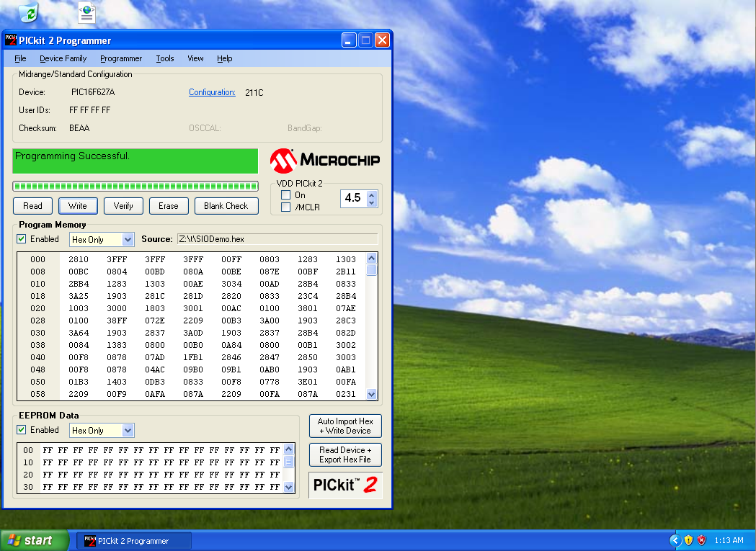Click the red security alert tray icon
The height and width of the screenshot is (551, 756).
(x=701, y=540)
